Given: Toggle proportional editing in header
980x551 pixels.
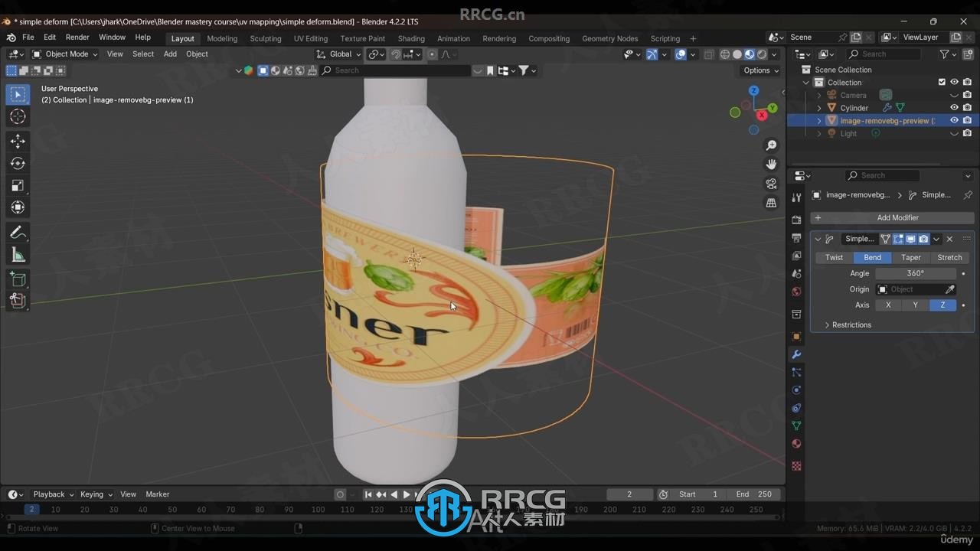Looking at the screenshot, I should click(x=432, y=54).
